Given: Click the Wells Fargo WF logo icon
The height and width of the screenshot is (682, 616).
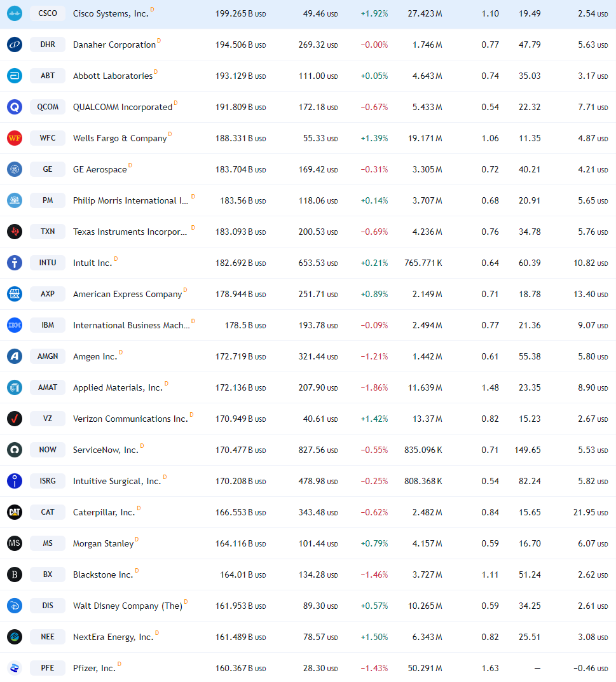Looking at the screenshot, I should point(15,138).
